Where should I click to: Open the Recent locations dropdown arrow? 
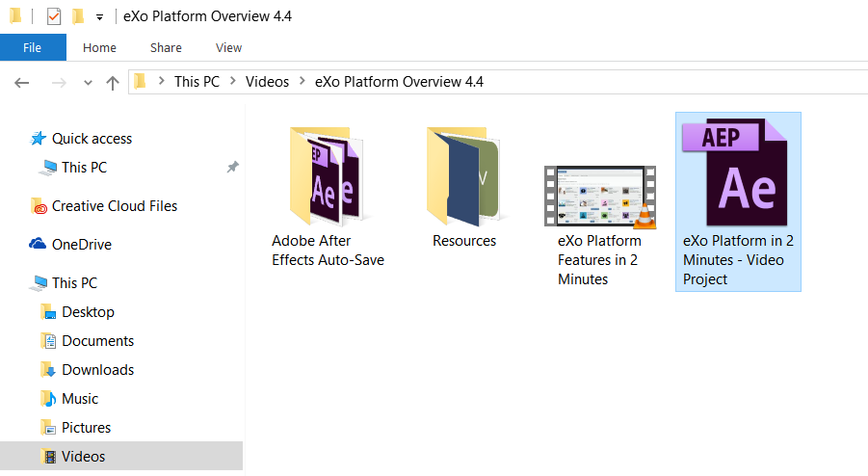pos(88,83)
